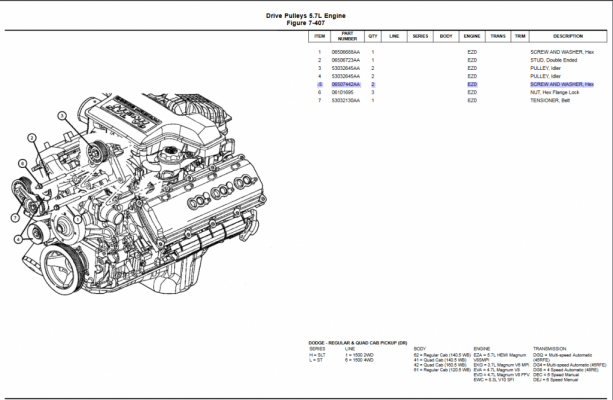The image size is (613, 400).
Task: Click legend entry '62 = Regular Cab (140.5 WB)'
Action: [x=442, y=355]
